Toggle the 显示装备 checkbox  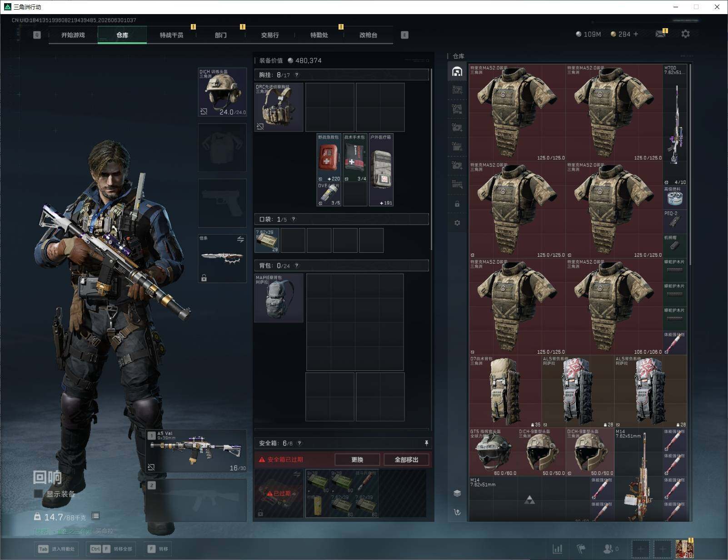pos(38,494)
